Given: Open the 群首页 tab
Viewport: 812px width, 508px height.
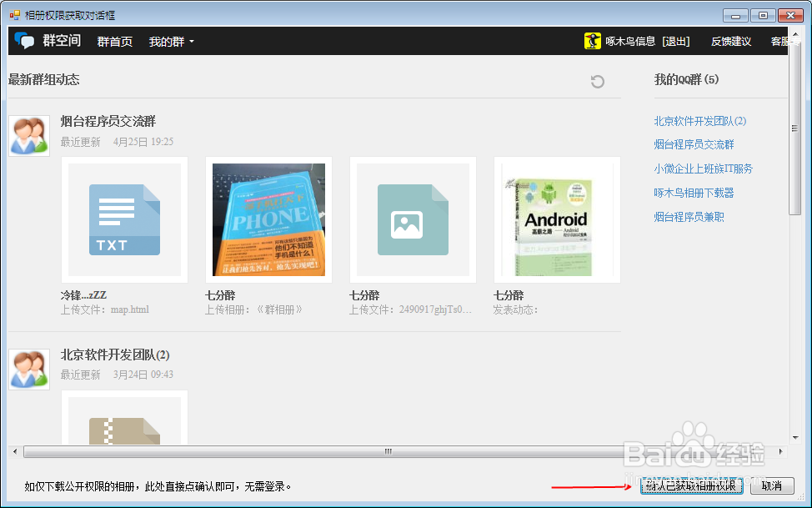Looking at the screenshot, I should click(115, 42).
